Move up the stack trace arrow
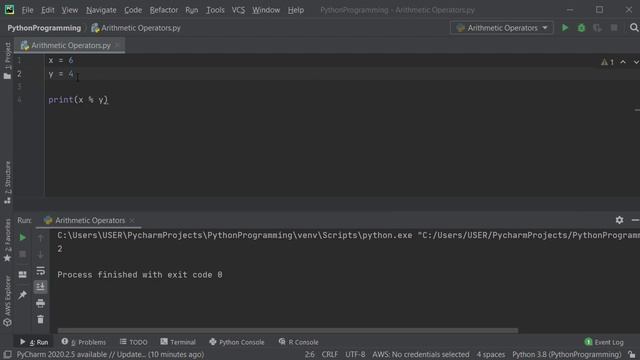Viewport: 640px width, 360px height. [40, 238]
